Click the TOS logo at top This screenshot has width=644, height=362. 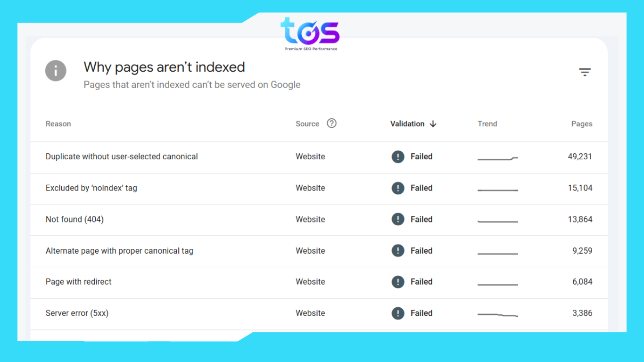310,33
